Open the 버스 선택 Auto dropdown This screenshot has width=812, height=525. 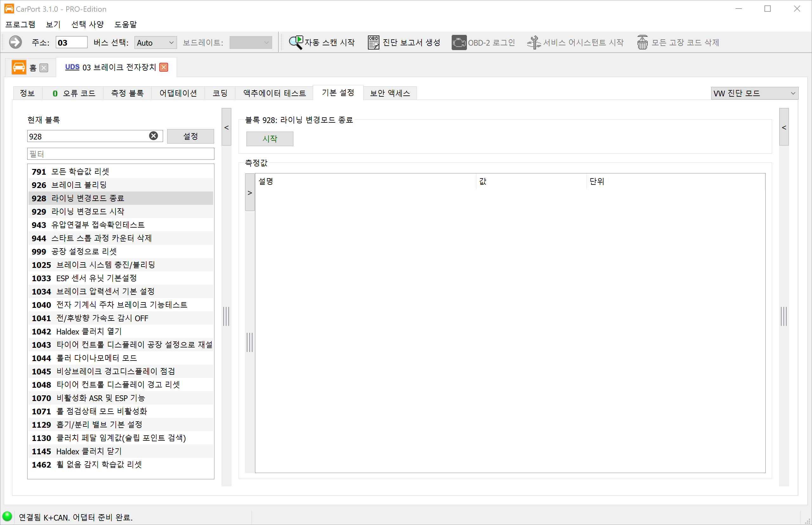coord(155,42)
